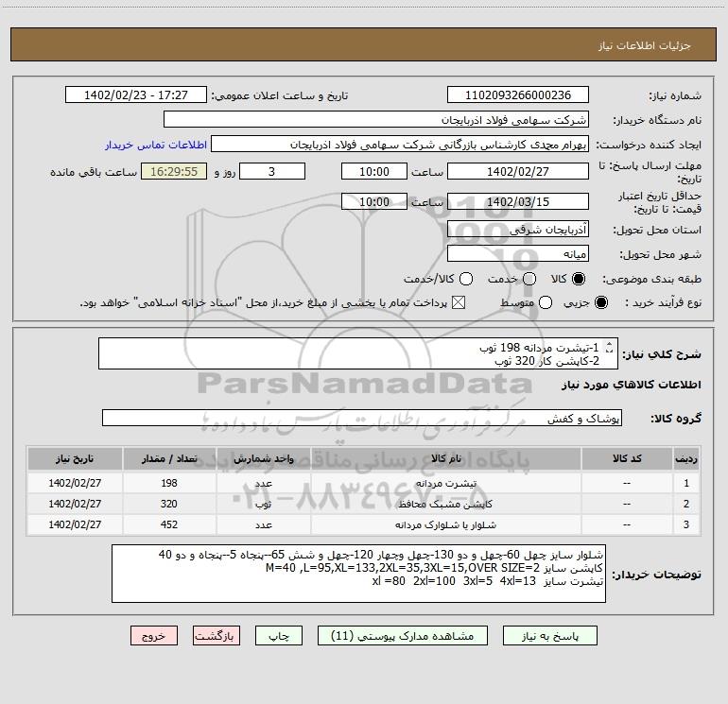Click the کاپشن مشبک محافظ item cell

pos(445,504)
